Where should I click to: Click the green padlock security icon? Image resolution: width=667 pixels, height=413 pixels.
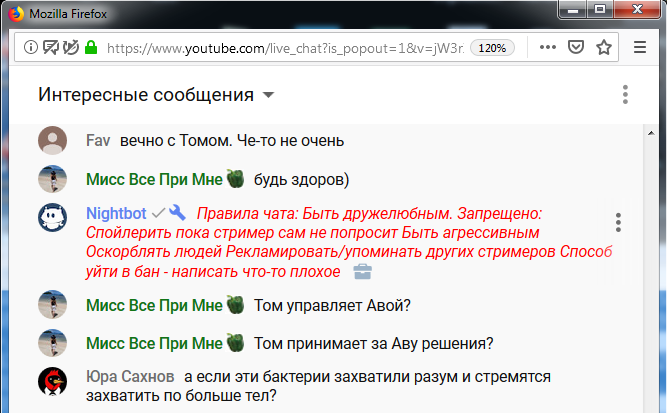pyautogui.click(x=91, y=47)
